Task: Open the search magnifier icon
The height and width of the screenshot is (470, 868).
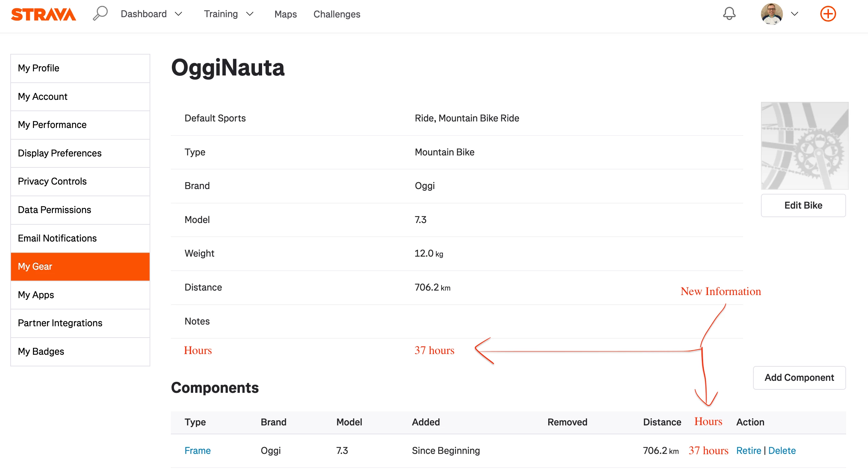Action: [x=100, y=14]
